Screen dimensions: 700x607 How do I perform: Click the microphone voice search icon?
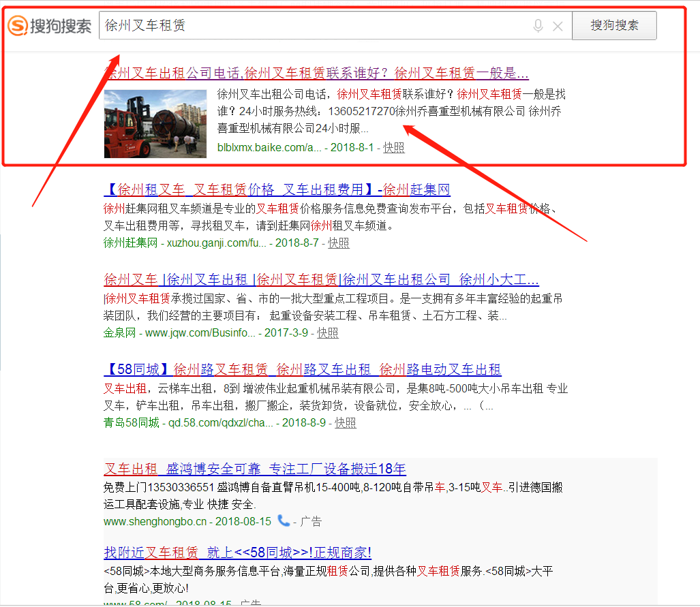(x=538, y=26)
